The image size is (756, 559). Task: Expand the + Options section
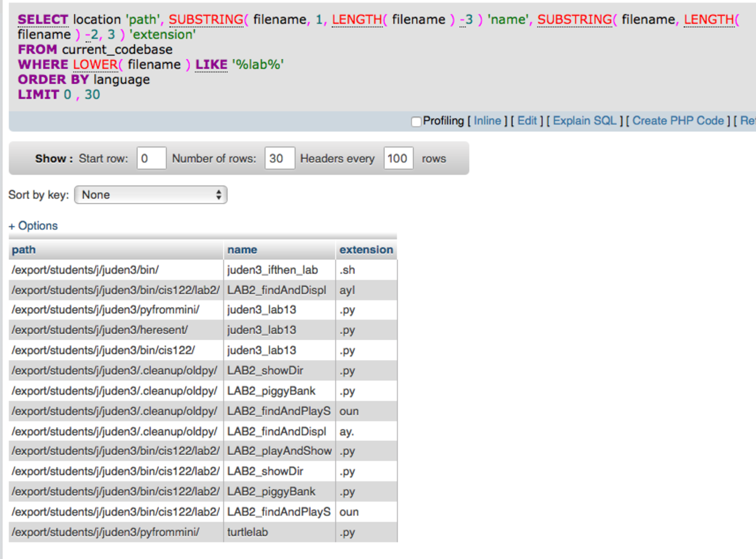click(x=33, y=226)
